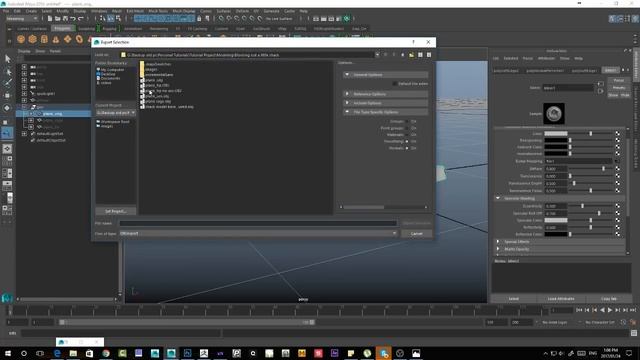Image resolution: width=640 pixels, height=360 pixels.
Task: Click the Copy Tab button
Action: pos(609,299)
